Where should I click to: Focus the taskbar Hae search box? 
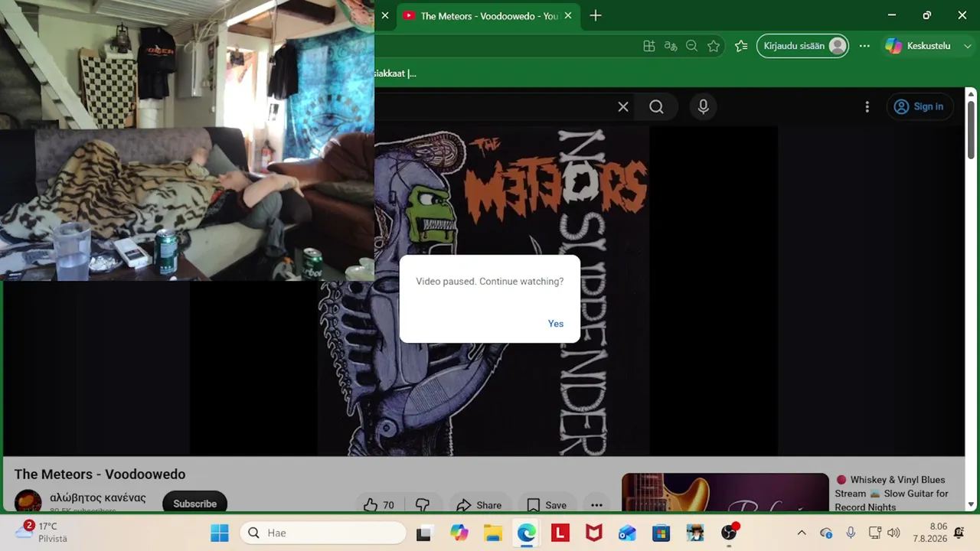323,533
